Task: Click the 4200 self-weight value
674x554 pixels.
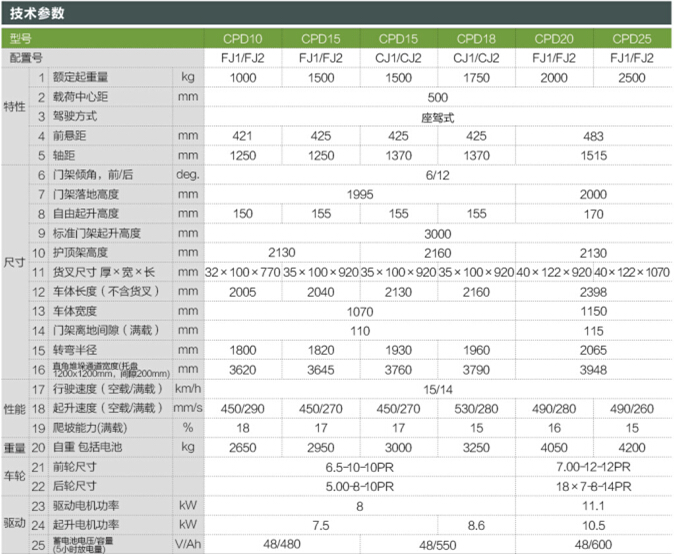Action: 633,446
